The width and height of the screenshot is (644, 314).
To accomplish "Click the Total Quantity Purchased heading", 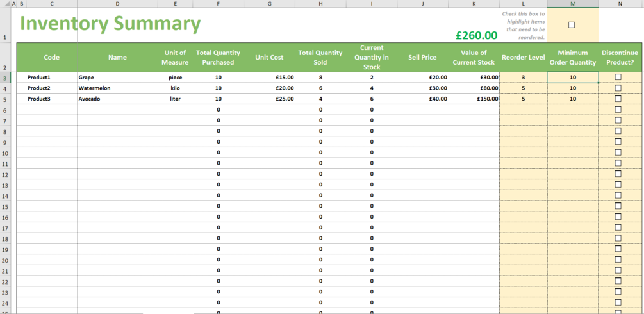I will coord(218,58).
